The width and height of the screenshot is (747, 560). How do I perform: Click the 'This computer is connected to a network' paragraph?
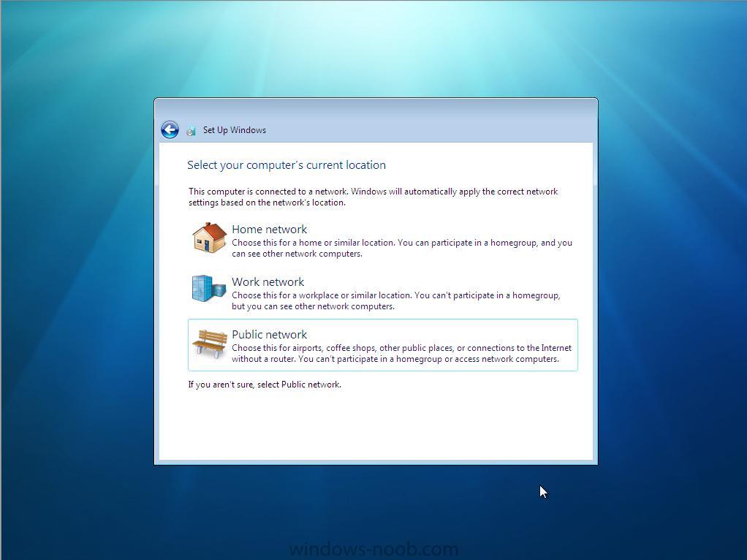pos(373,197)
